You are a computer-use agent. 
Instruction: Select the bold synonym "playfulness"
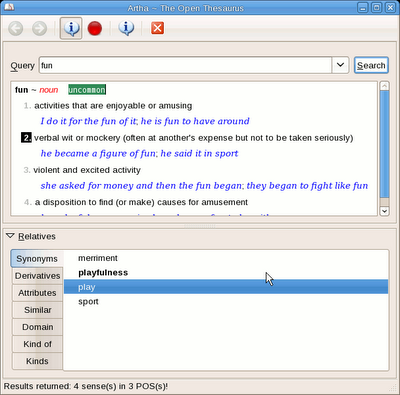pyautogui.click(x=226, y=273)
